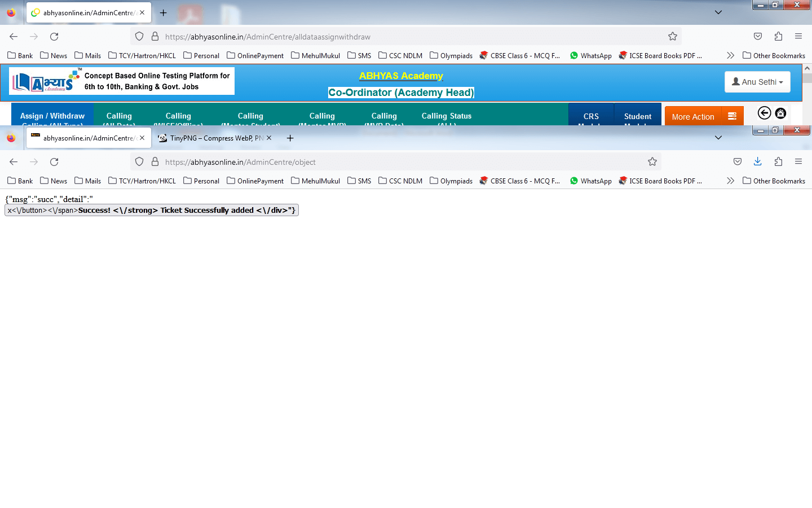Open the Anu Sethi user dropdown

pyautogui.click(x=757, y=82)
